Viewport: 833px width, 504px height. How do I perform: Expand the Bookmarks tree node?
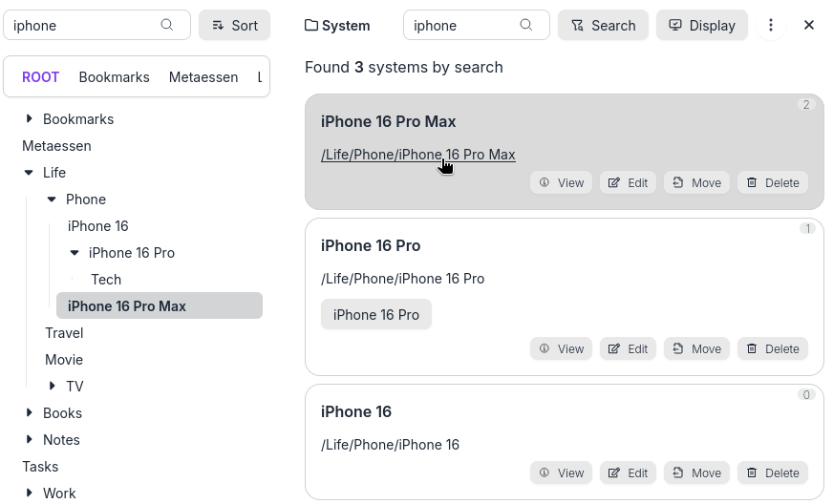click(x=30, y=119)
